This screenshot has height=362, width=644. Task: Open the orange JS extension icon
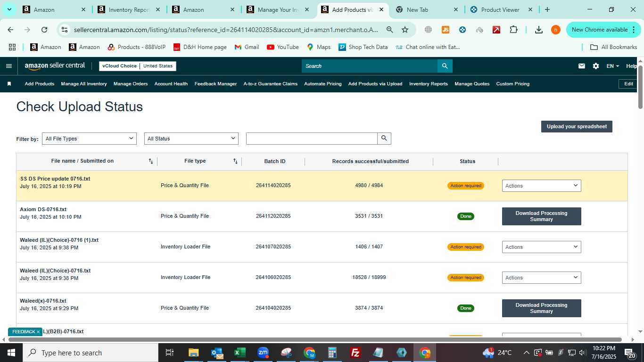(446, 30)
